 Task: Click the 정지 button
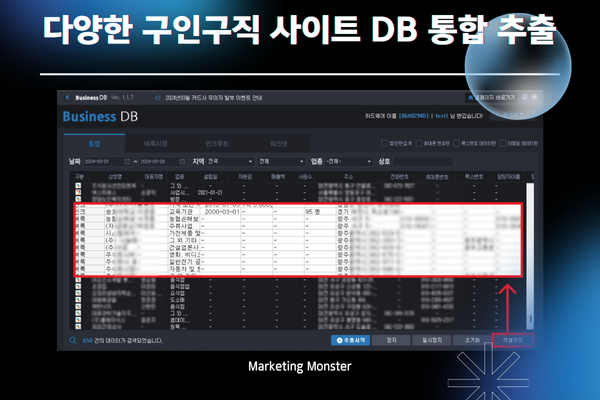(x=391, y=340)
